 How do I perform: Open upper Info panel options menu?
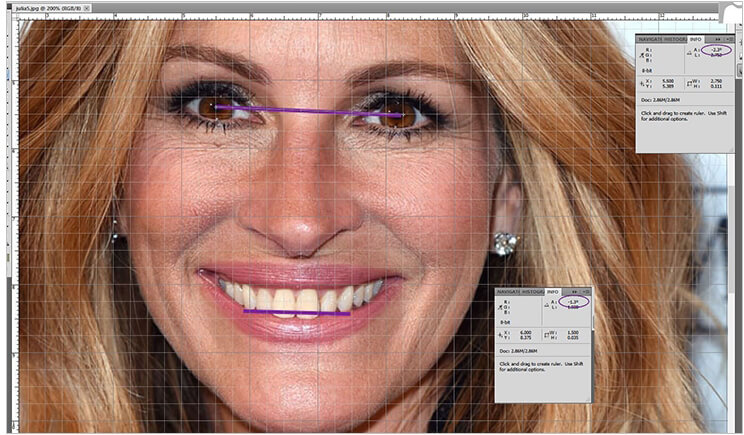click(731, 38)
